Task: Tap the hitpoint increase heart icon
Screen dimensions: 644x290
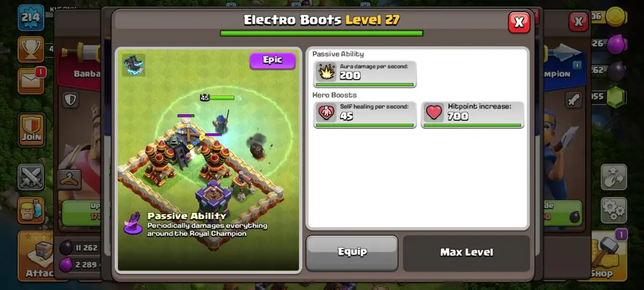Action: (x=434, y=113)
